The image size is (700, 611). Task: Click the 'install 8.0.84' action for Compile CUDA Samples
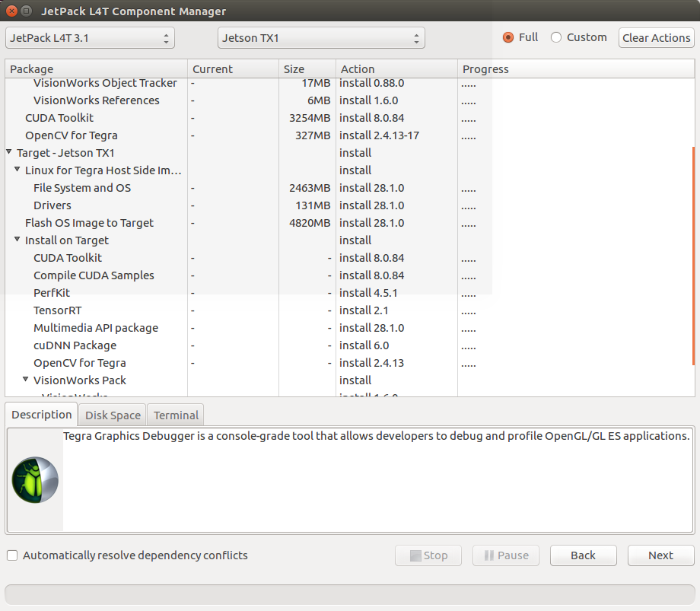[371, 275]
